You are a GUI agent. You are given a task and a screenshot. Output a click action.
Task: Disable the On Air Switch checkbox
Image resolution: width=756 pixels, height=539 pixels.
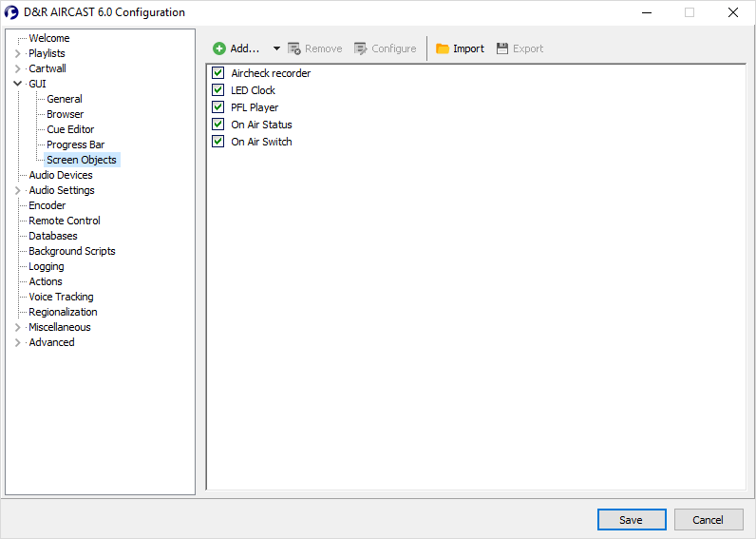218,142
